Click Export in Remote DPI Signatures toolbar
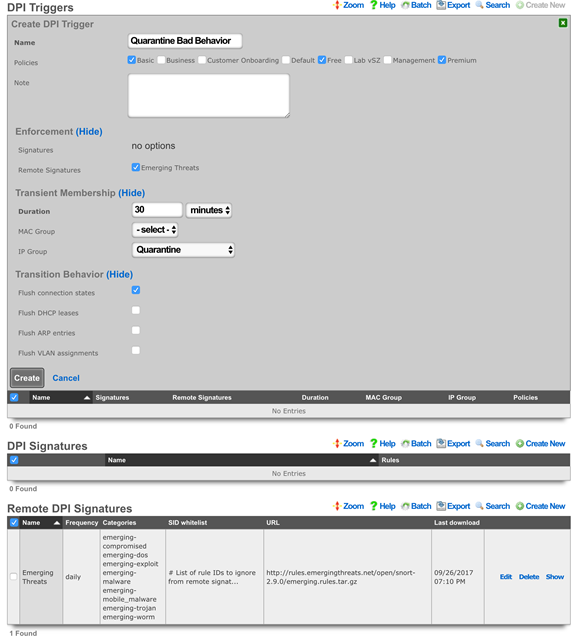 tap(453, 506)
